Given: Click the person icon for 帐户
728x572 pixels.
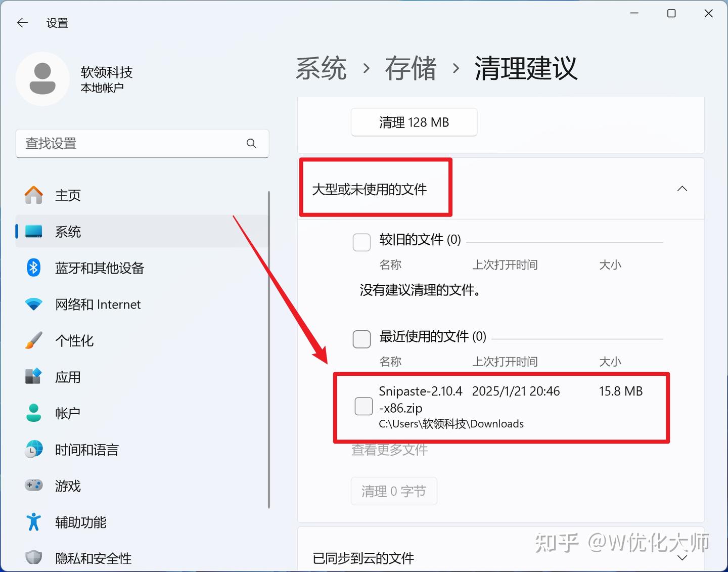Looking at the screenshot, I should 34,413.
